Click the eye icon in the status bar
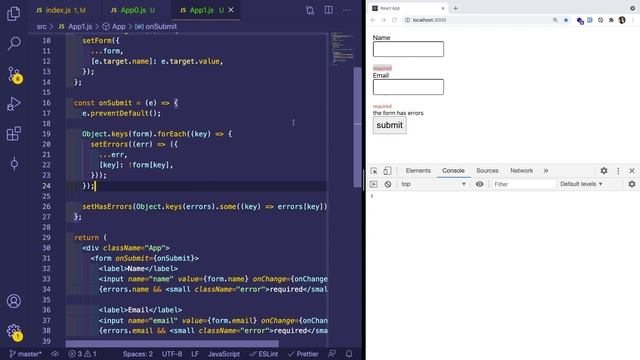Image resolution: width=640 pixels, height=360 pixels. pos(55,354)
